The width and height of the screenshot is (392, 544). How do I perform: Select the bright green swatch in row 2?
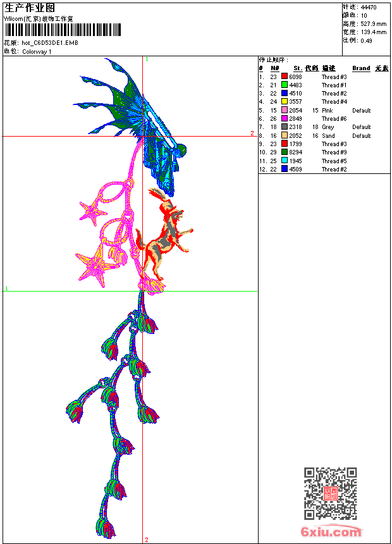[285, 85]
